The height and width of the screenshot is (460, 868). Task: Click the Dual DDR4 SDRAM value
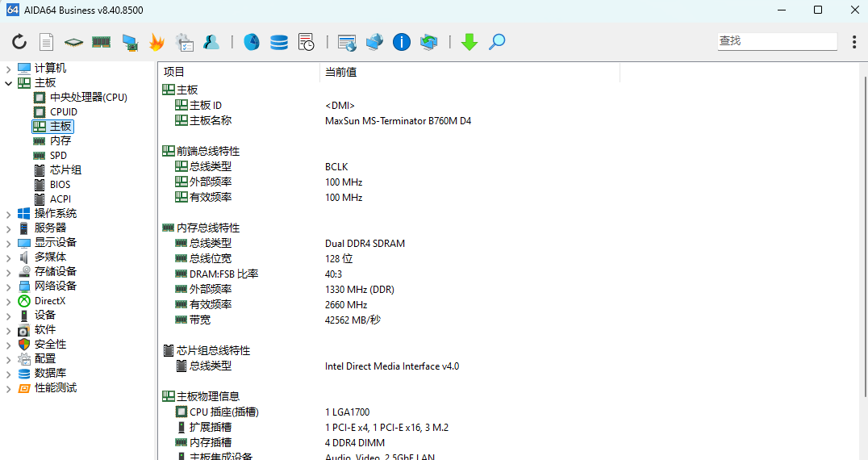[365, 244]
